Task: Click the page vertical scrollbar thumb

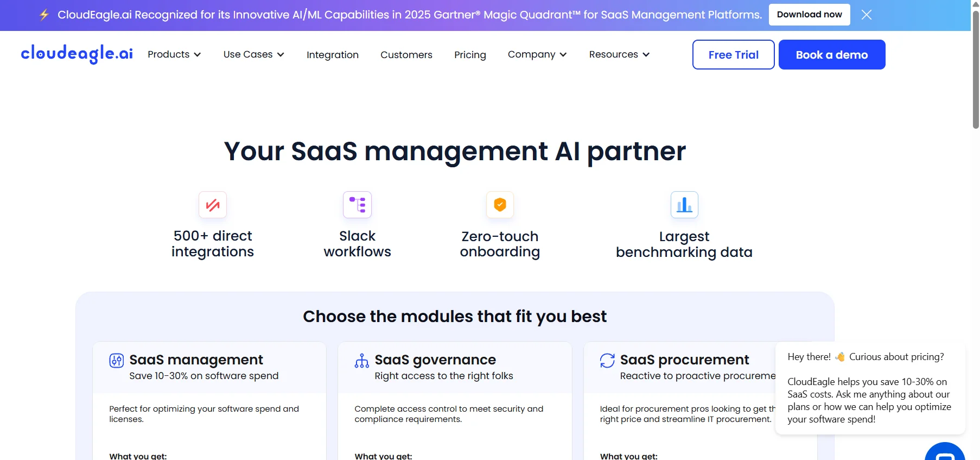Action: click(x=976, y=70)
